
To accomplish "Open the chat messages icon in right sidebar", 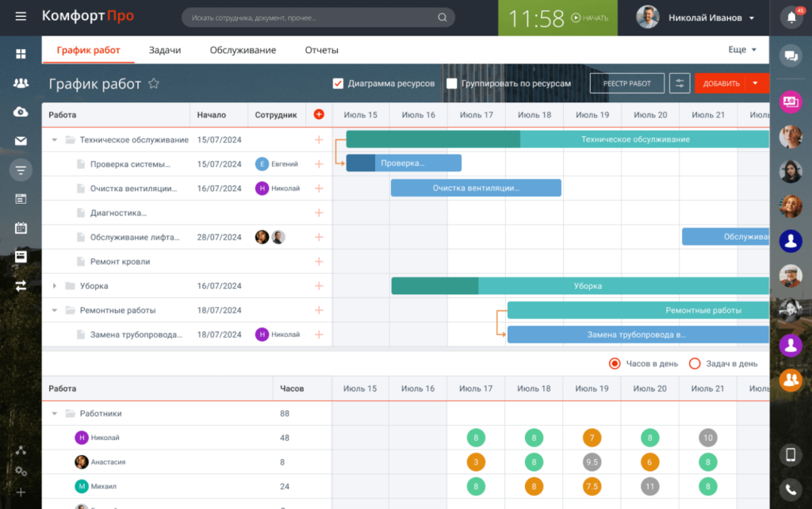I will click(x=790, y=55).
